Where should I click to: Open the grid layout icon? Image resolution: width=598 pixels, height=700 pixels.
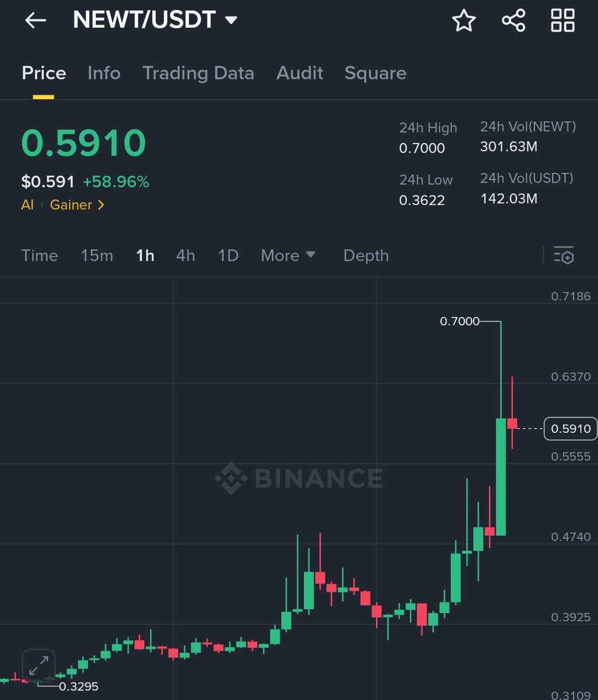(x=563, y=20)
